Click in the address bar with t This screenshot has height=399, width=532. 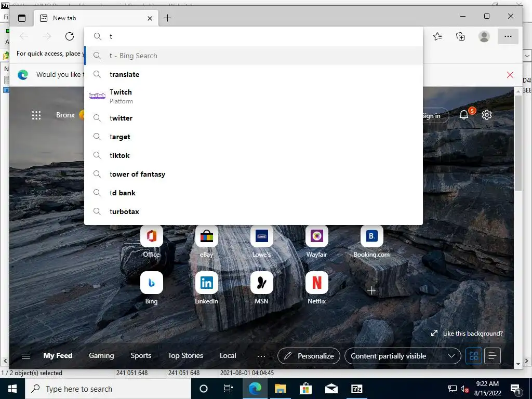coord(254,36)
